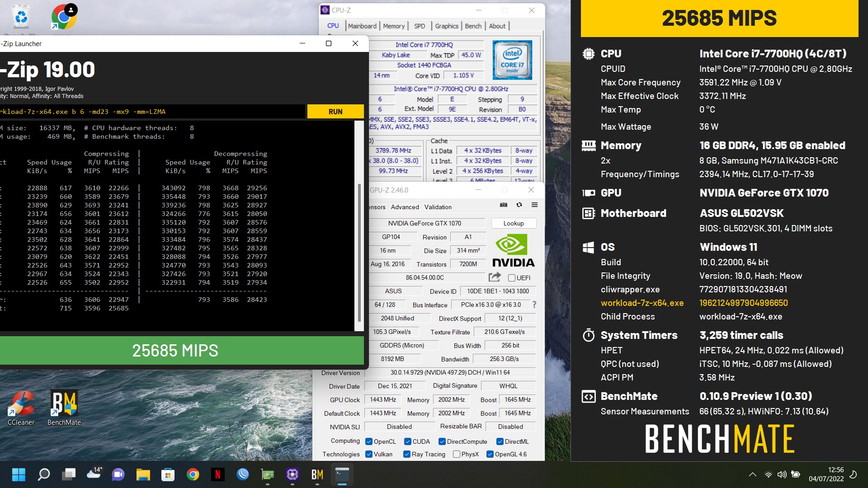This screenshot has width=868, height=488.
Task: Toggle the OpenGL 4.6 checkbox
Action: pos(490,454)
